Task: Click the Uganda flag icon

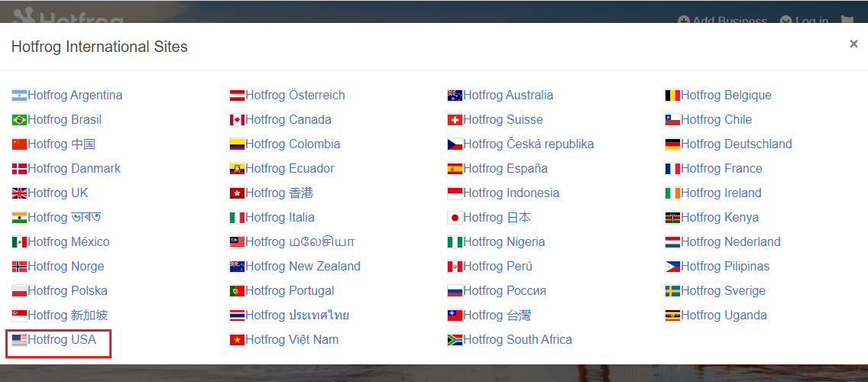Action: (x=672, y=316)
